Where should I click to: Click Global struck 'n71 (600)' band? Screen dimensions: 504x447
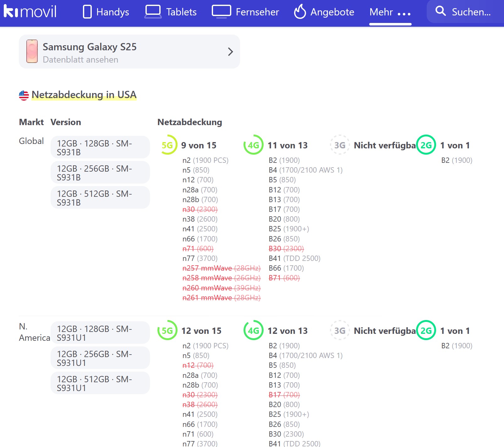(198, 249)
